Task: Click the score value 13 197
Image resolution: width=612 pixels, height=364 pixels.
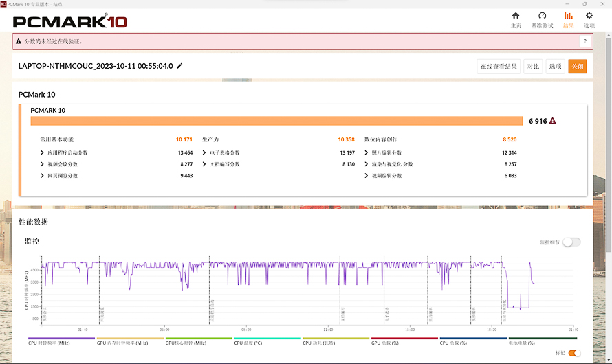Action: click(x=347, y=152)
